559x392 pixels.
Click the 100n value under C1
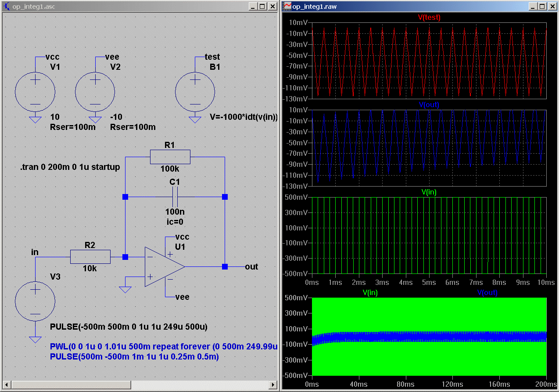click(x=175, y=212)
